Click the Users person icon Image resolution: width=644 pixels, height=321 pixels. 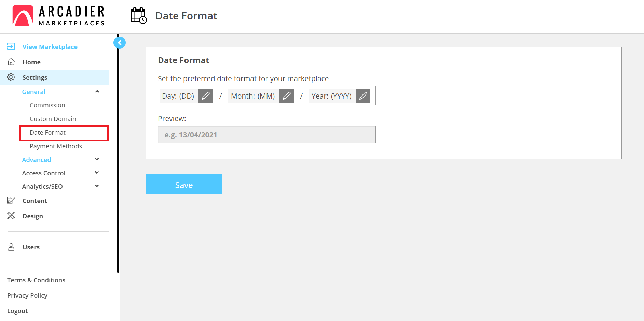point(11,247)
